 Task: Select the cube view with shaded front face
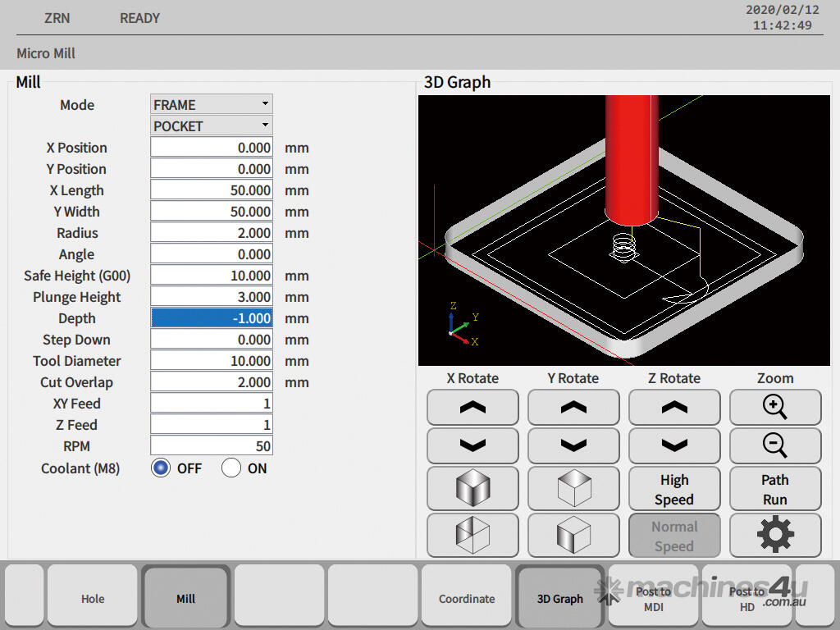[x=573, y=535]
